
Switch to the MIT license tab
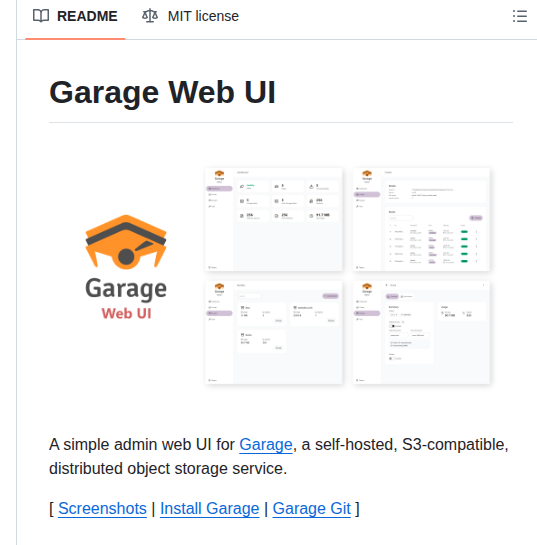(x=190, y=16)
